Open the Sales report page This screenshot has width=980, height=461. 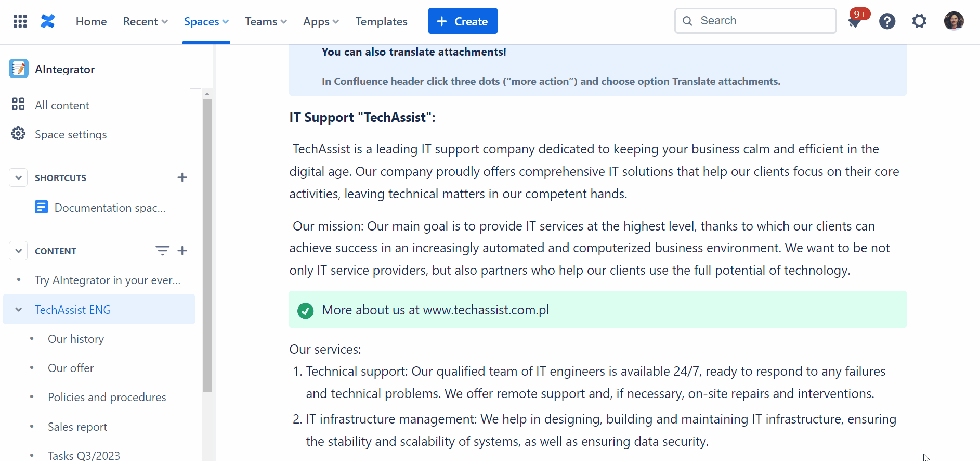pos(77,427)
